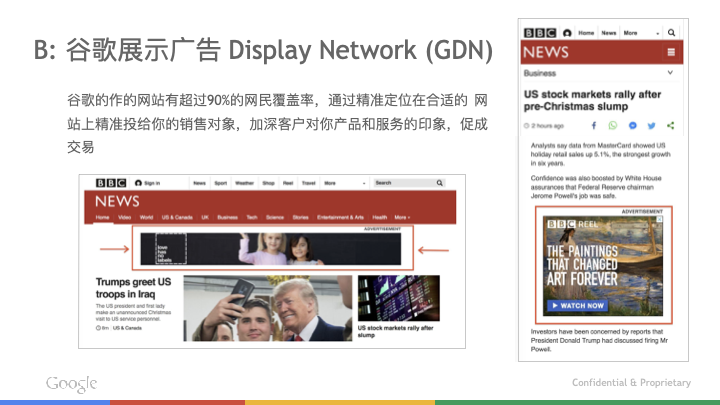Screen dimensions: 720x405
Task: Open US & Canada tab in red navigation
Action: pyautogui.click(x=177, y=217)
